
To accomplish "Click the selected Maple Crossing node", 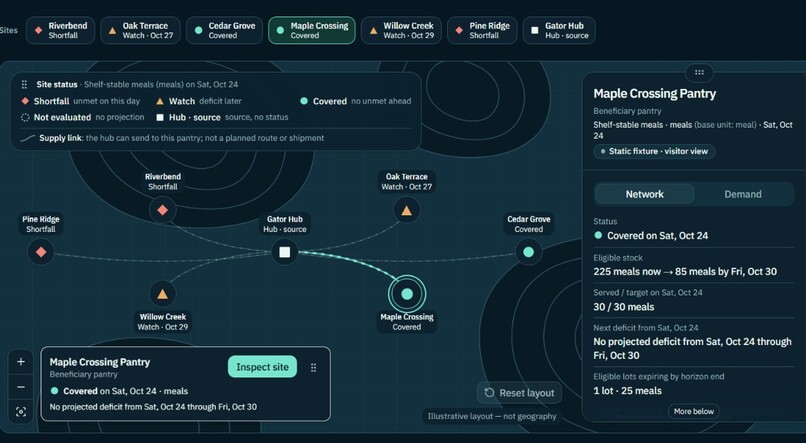I will [x=407, y=294].
